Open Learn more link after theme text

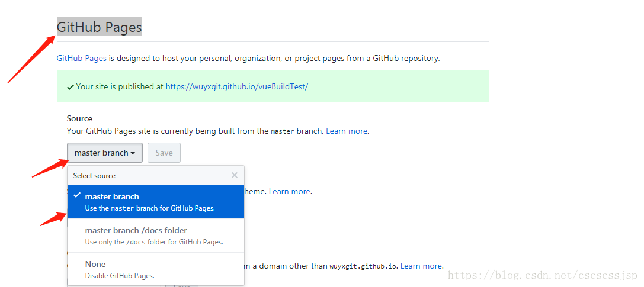290,192
